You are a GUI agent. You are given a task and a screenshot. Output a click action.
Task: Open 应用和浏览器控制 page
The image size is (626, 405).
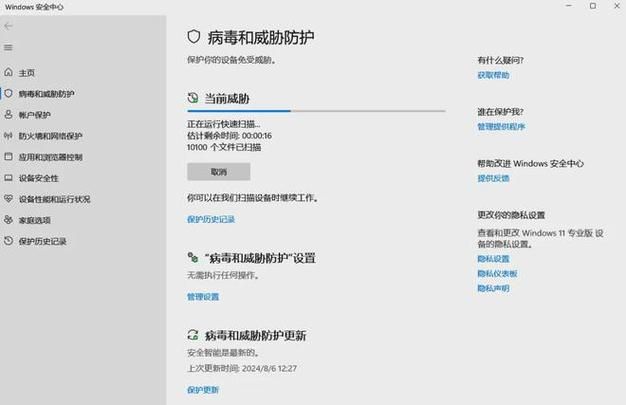50,157
